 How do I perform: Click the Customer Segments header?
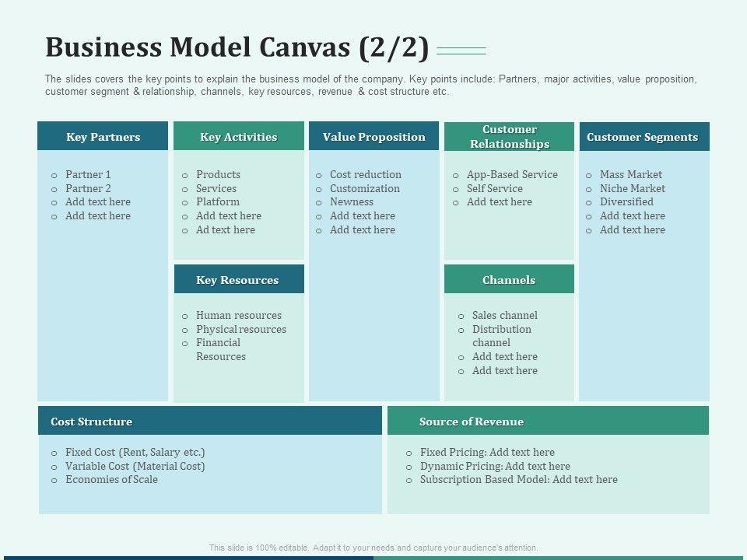point(643,137)
